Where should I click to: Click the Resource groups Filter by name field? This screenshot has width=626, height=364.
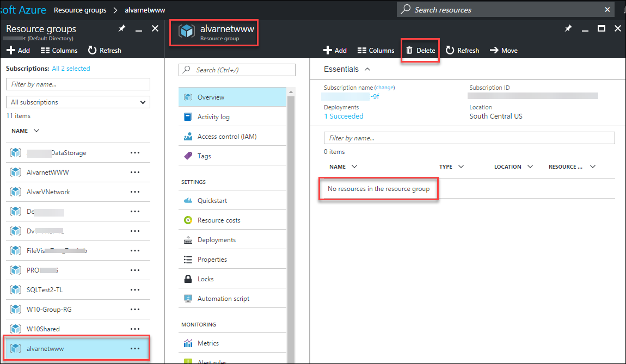78,84
